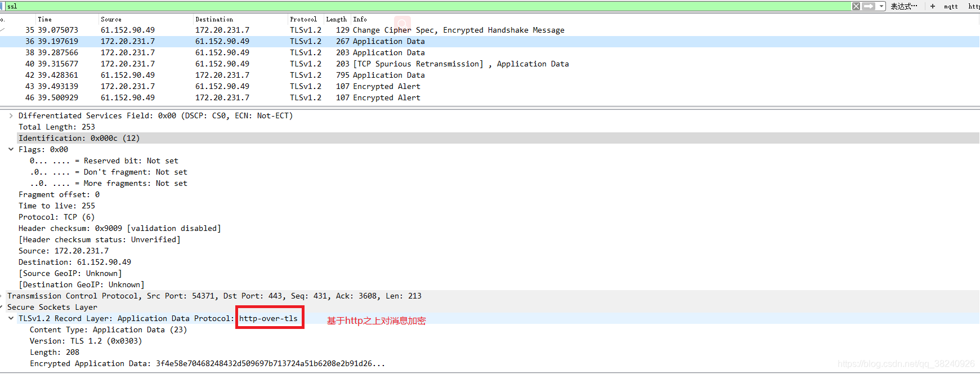Screen dimensions: 980x374
Task: Select the Header checksum: 0x9009 field
Action: [x=119, y=228]
